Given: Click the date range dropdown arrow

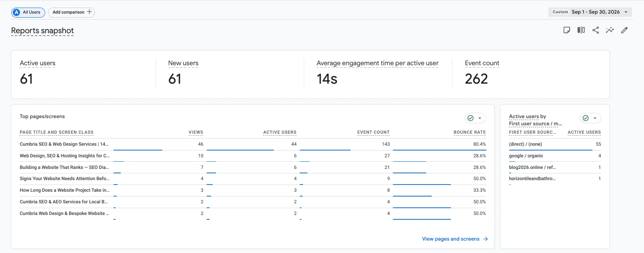Looking at the screenshot, I should pos(626,12).
